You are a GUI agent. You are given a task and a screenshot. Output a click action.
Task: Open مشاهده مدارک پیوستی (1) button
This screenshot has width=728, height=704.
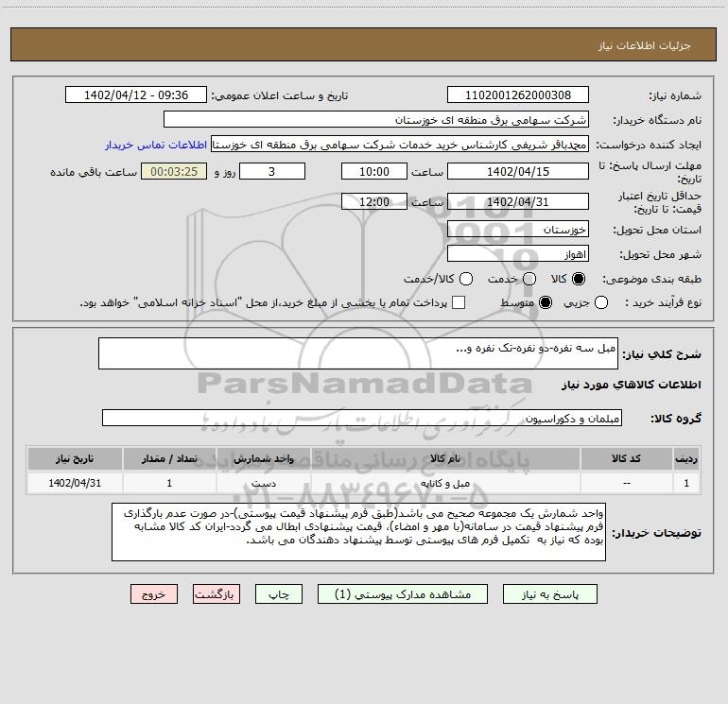(403, 594)
